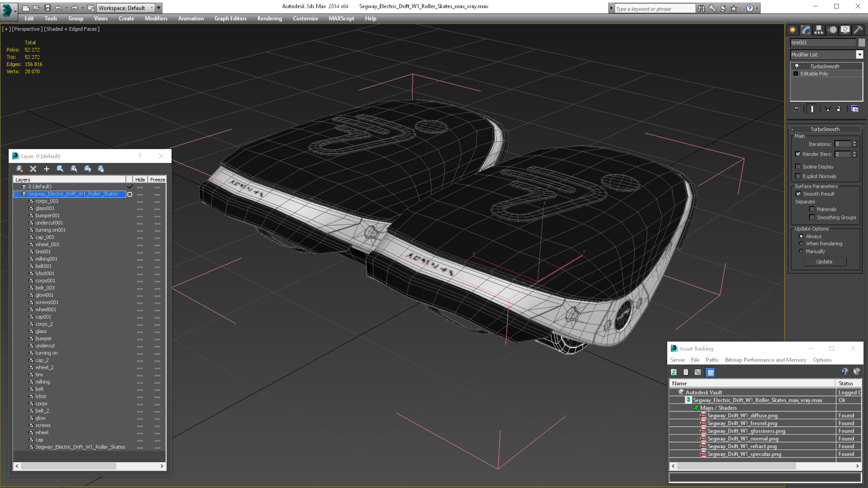The height and width of the screenshot is (488, 868).
Task: Toggle the Render Iters checkbox
Action: pos(798,154)
